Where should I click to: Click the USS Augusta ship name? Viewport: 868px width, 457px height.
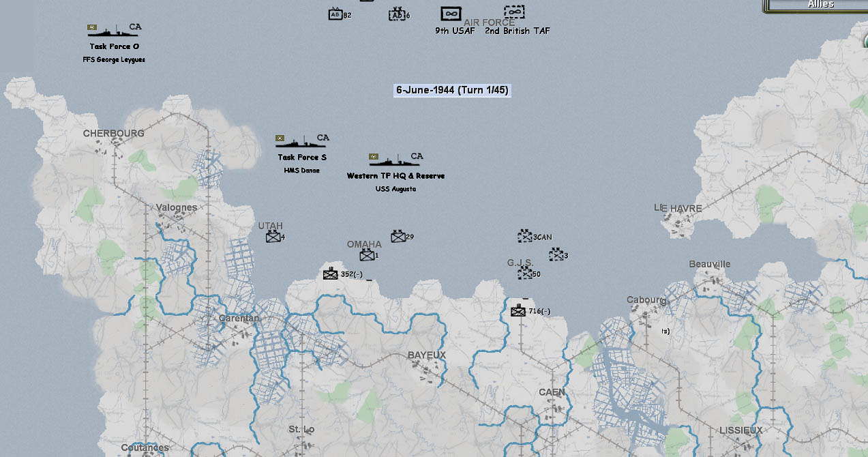tap(395, 189)
